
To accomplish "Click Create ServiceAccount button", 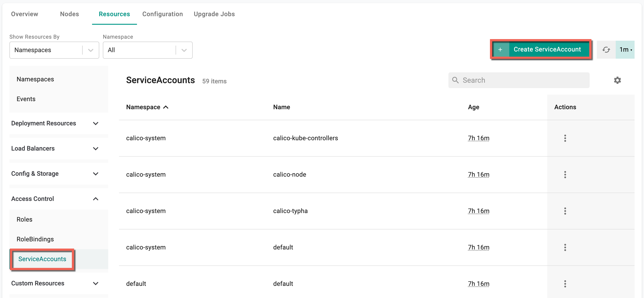I will pos(541,49).
